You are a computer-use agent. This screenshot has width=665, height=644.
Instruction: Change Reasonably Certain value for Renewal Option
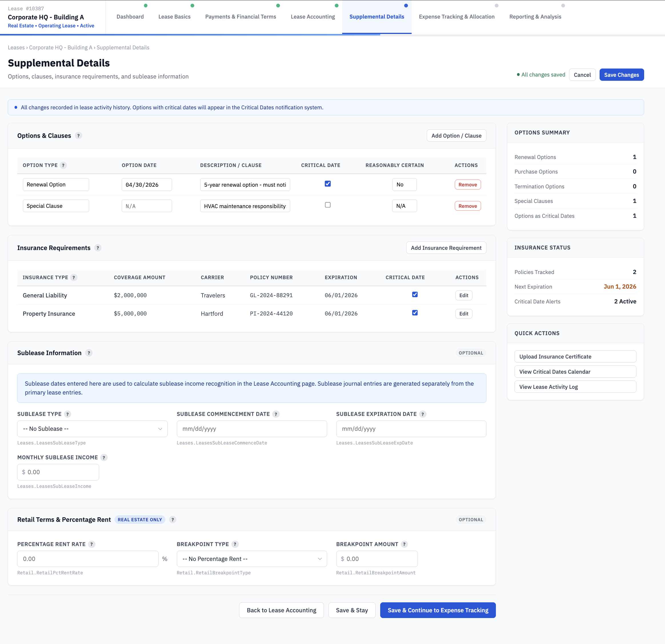pos(404,184)
